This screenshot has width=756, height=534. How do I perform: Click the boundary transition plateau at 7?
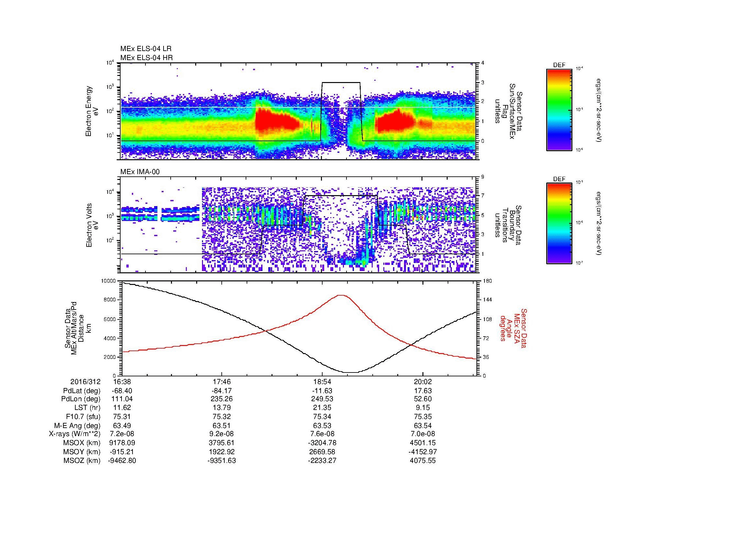pyautogui.click(x=341, y=196)
